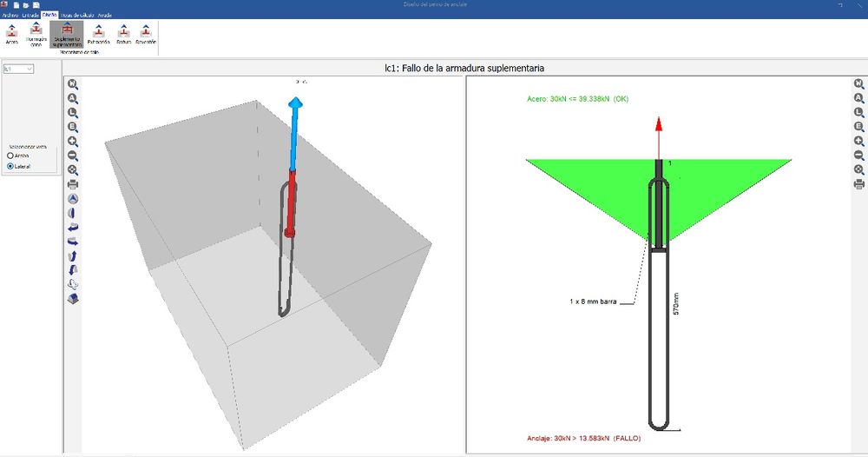Click zoom extents (E) in right section view
This screenshot has height=457, width=868.
tap(858, 127)
